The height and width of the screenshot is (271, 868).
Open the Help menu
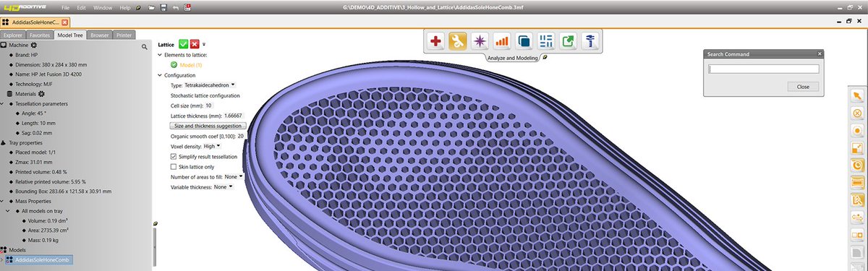[x=125, y=7]
